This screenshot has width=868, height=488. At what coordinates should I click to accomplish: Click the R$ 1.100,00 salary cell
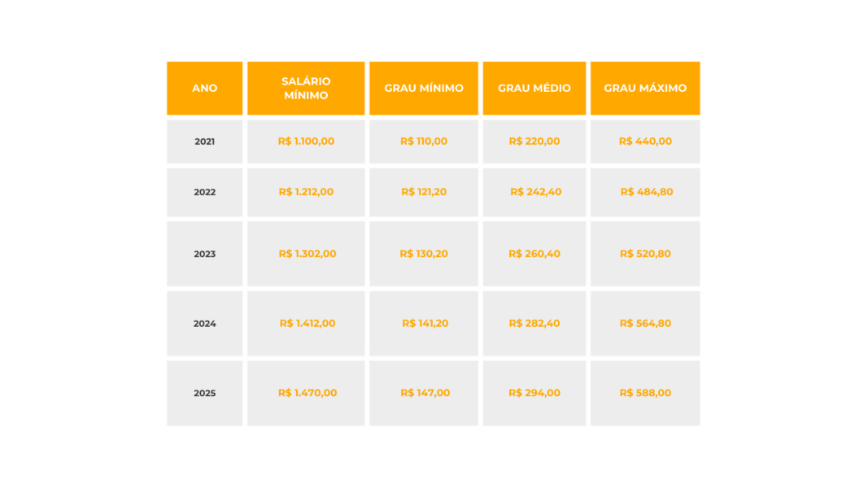[306, 142]
